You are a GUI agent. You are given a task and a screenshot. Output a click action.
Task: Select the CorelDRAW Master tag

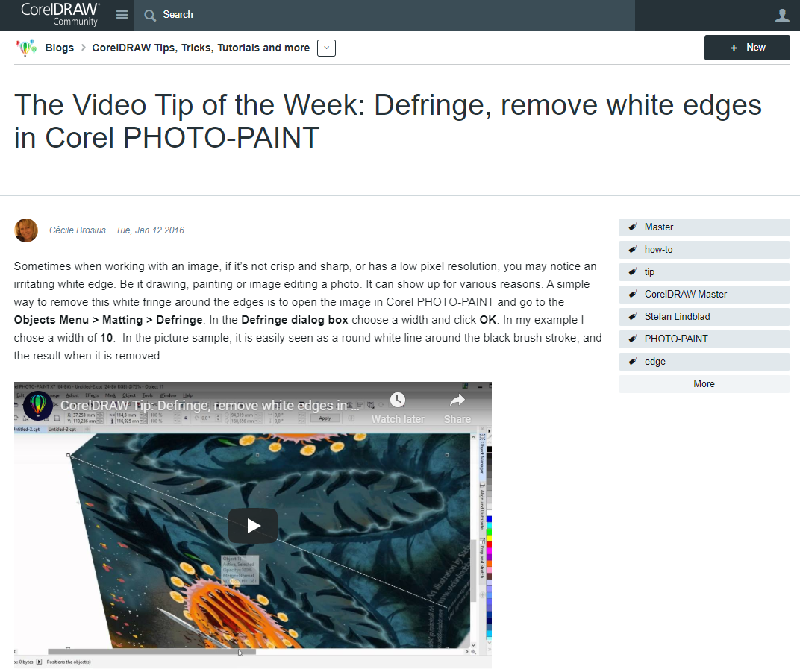[x=704, y=295]
